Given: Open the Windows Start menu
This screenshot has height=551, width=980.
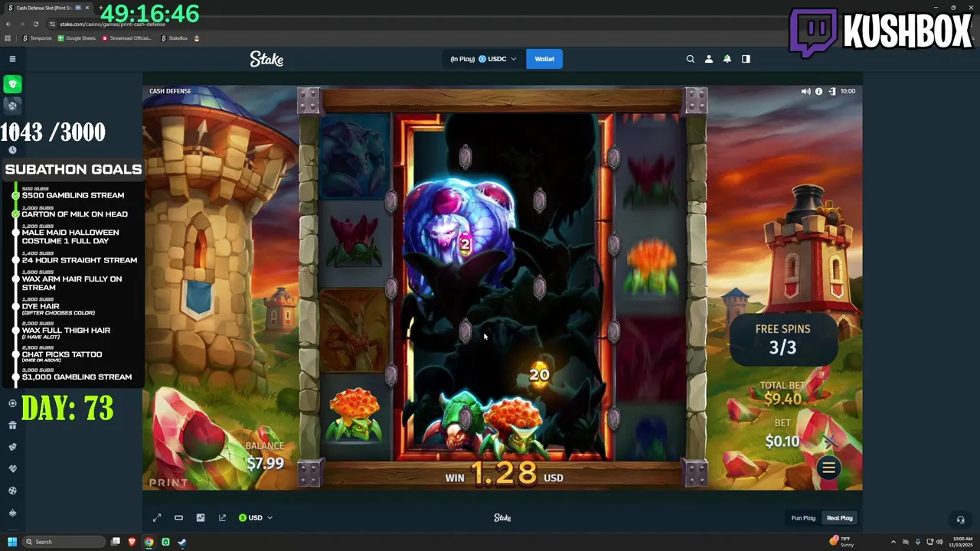Looking at the screenshot, I should tap(12, 542).
